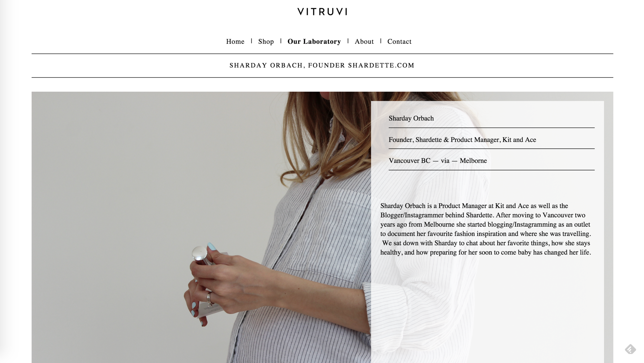Click the Sharday Orbach name line in panel
644x363 pixels.
411,118
